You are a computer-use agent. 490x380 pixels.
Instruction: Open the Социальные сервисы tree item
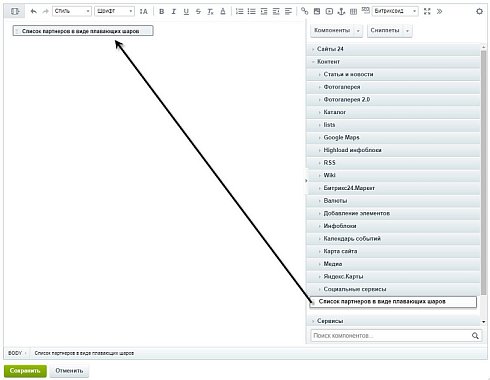coord(393,289)
